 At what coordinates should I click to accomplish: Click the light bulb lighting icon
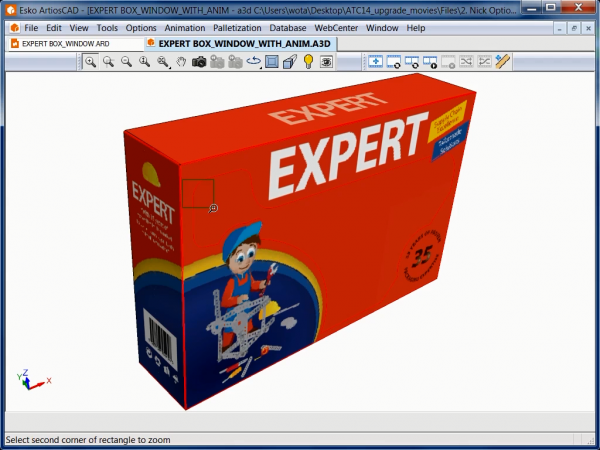pyautogui.click(x=308, y=62)
